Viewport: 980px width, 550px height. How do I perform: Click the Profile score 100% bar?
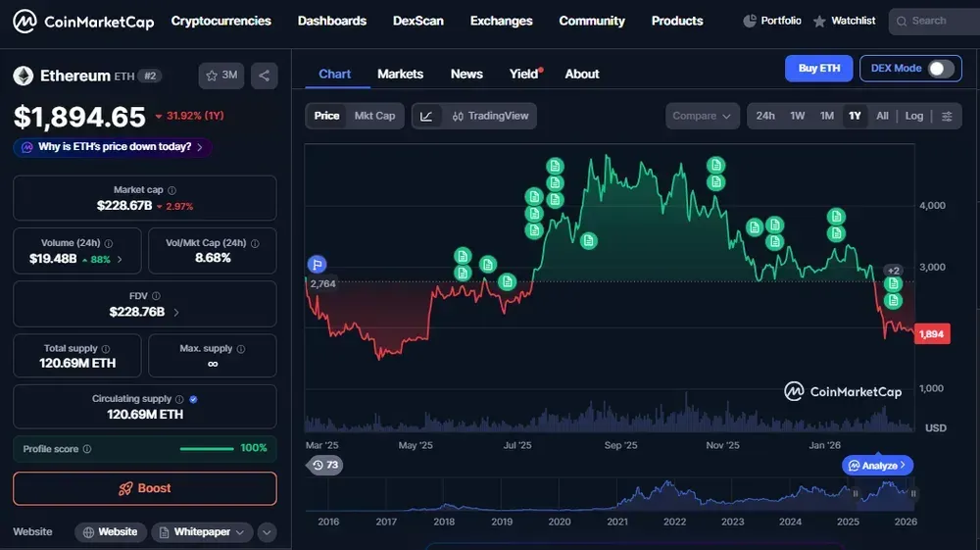click(x=207, y=449)
